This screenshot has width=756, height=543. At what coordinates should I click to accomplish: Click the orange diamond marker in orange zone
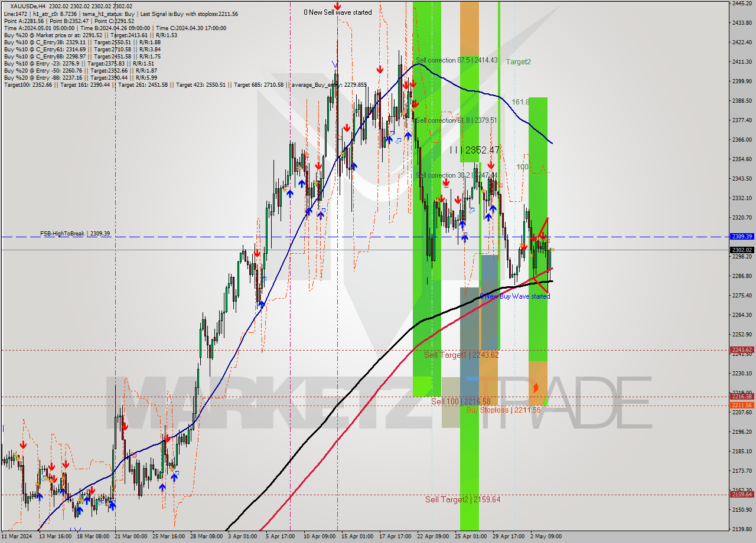pyautogui.click(x=536, y=388)
